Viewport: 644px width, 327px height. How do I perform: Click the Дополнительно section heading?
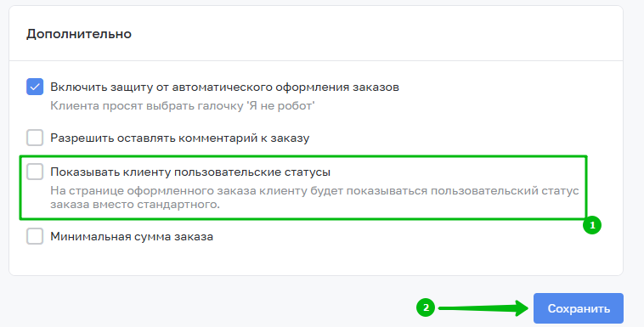click(79, 34)
